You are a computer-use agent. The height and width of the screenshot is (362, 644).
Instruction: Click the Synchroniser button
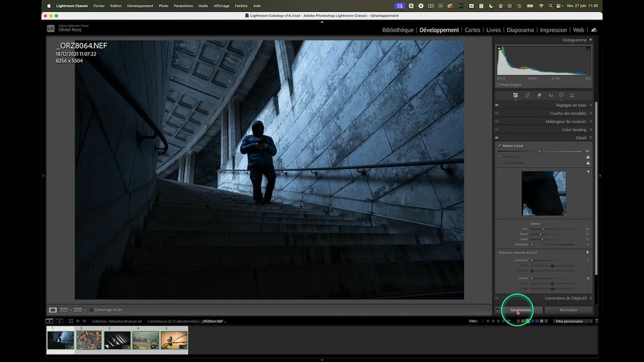point(521,310)
